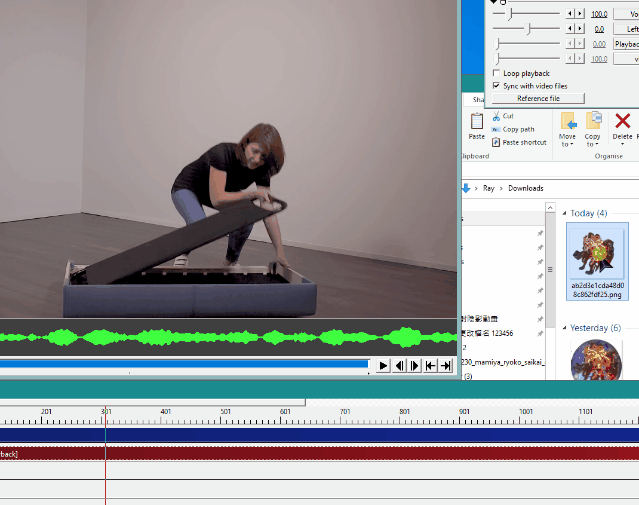The image size is (639, 505).
Task: Move the left-right pan slider at 0.0
Action: (529, 29)
